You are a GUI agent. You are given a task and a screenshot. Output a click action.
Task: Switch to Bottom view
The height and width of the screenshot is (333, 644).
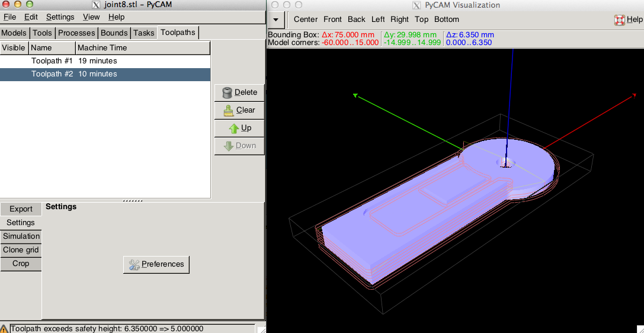coord(447,20)
